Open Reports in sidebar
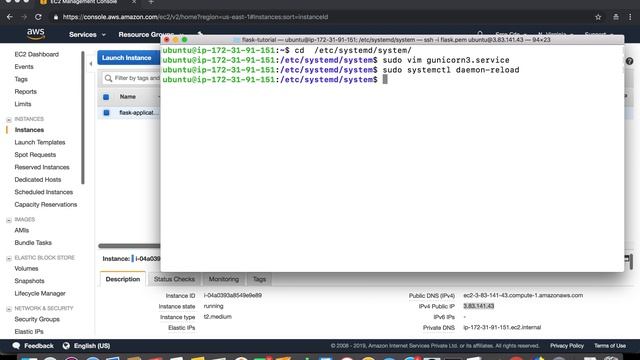Image resolution: width=640 pixels, height=360 pixels. (26, 91)
